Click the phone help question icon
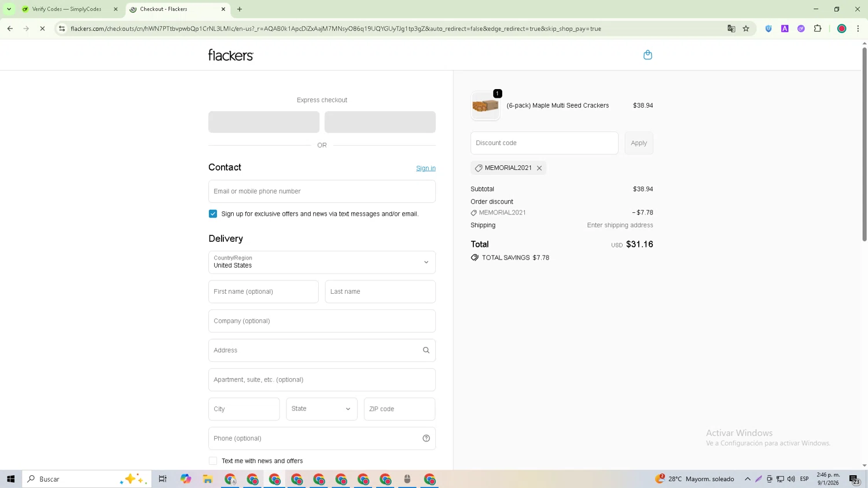 click(x=426, y=438)
